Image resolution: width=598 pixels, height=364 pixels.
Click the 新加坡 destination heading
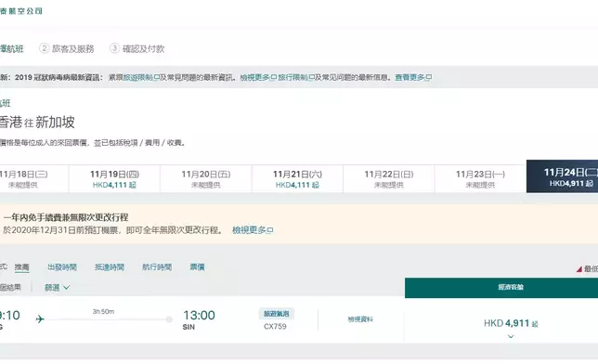tap(55, 122)
